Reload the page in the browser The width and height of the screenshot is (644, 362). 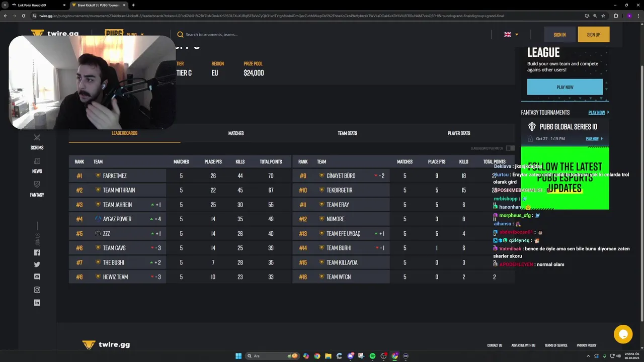[23, 16]
